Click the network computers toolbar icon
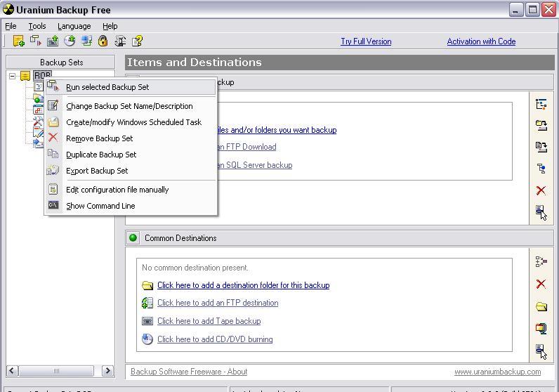 [x=86, y=41]
